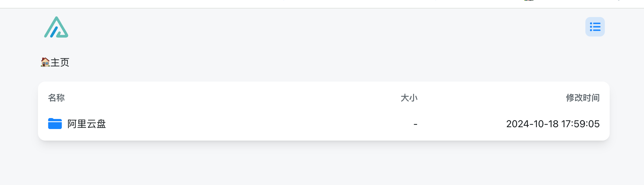The image size is (644, 185).
Task: Return home via the AList logo image
Action: click(x=56, y=27)
